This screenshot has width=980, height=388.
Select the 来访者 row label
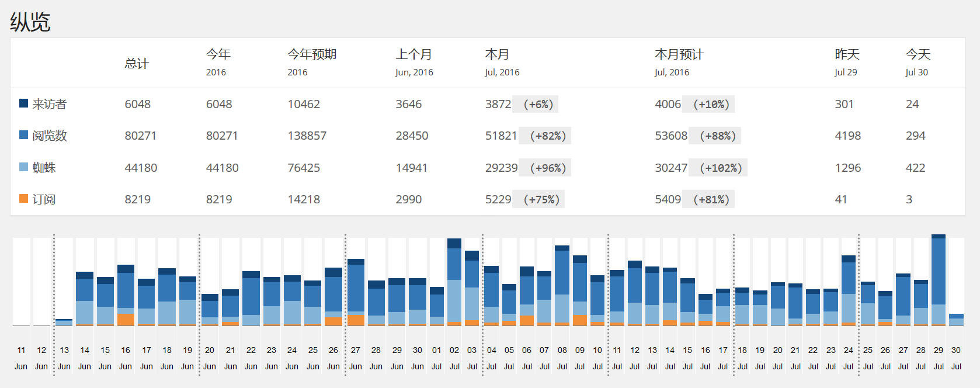[49, 104]
